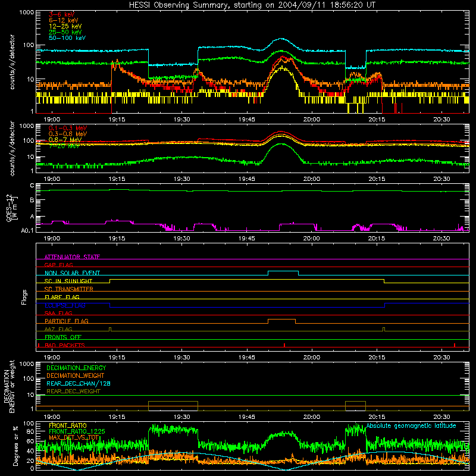Pick the FRONTS_OFF flag label

pos(63,337)
